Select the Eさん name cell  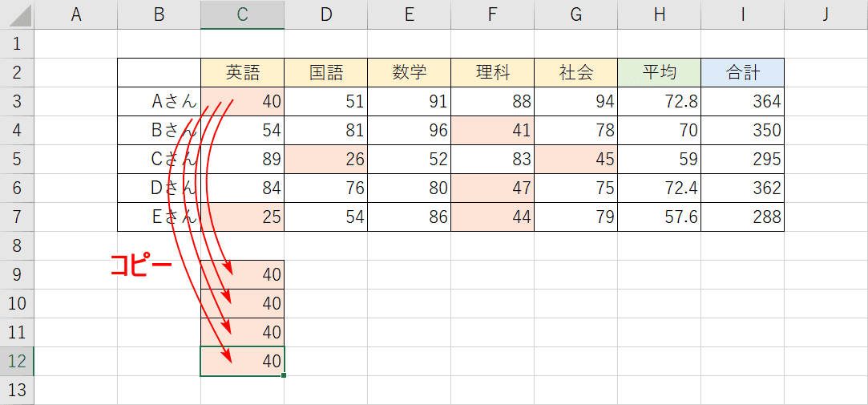click(x=159, y=217)
